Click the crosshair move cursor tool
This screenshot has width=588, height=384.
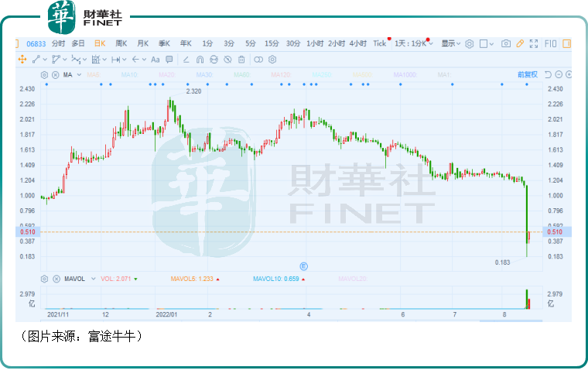(23, 59)
